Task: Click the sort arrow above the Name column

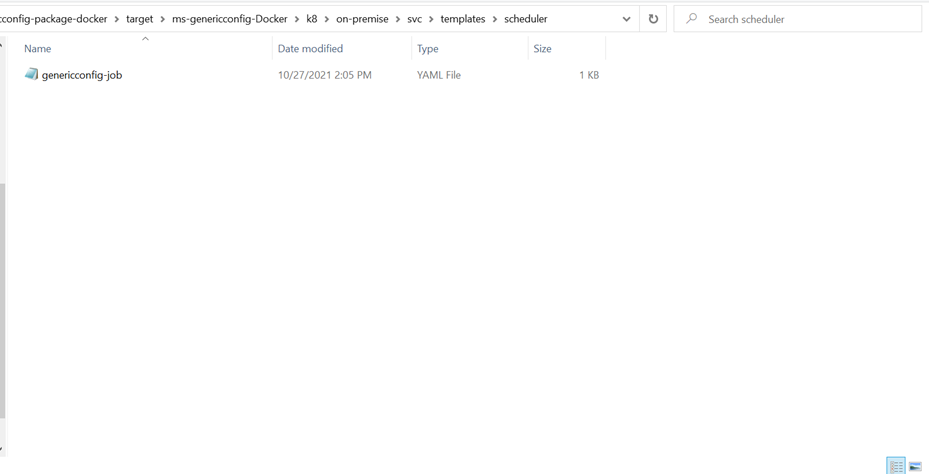Action: tap(145, 39)
